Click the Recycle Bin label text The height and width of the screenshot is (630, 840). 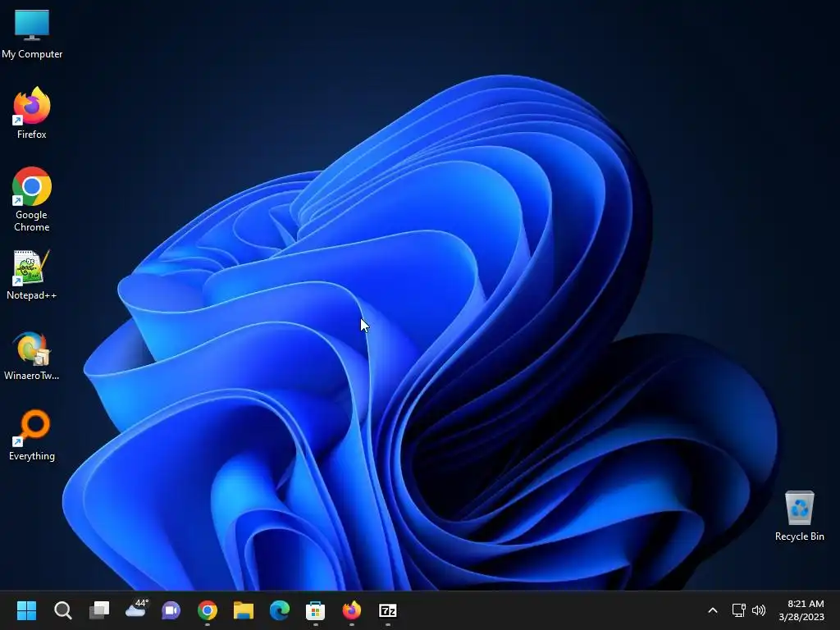click(x=799, y=536)
